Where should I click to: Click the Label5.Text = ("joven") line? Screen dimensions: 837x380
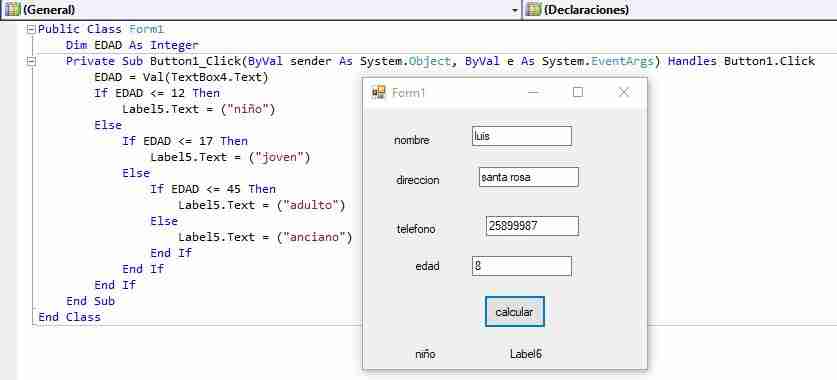pos(230,157)
